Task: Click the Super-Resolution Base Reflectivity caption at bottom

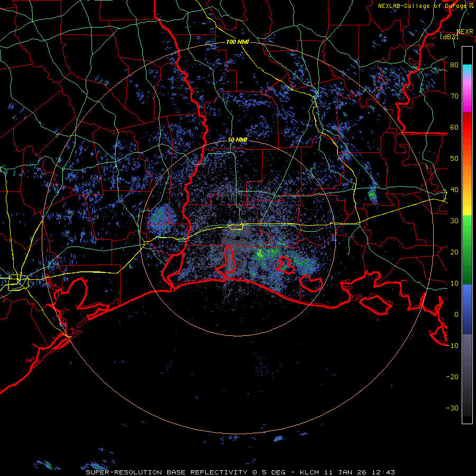Action: click(x=240, y=472)
